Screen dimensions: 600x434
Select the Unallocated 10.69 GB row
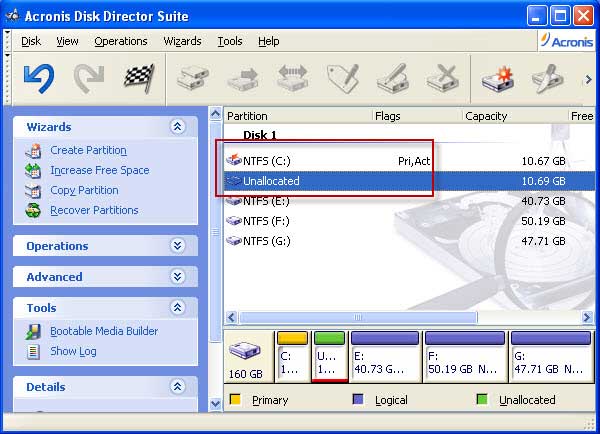[x=409, y=181]
